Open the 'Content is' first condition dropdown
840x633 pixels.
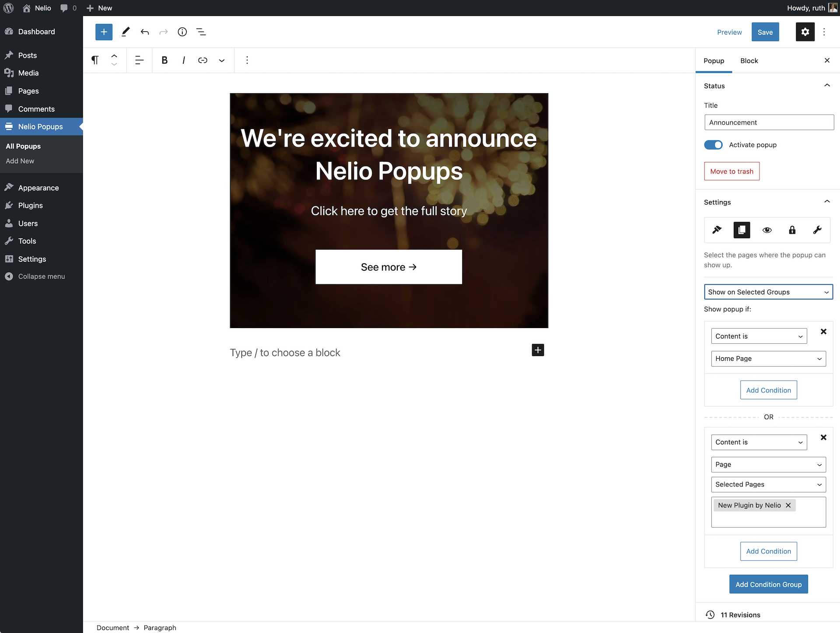759,335
